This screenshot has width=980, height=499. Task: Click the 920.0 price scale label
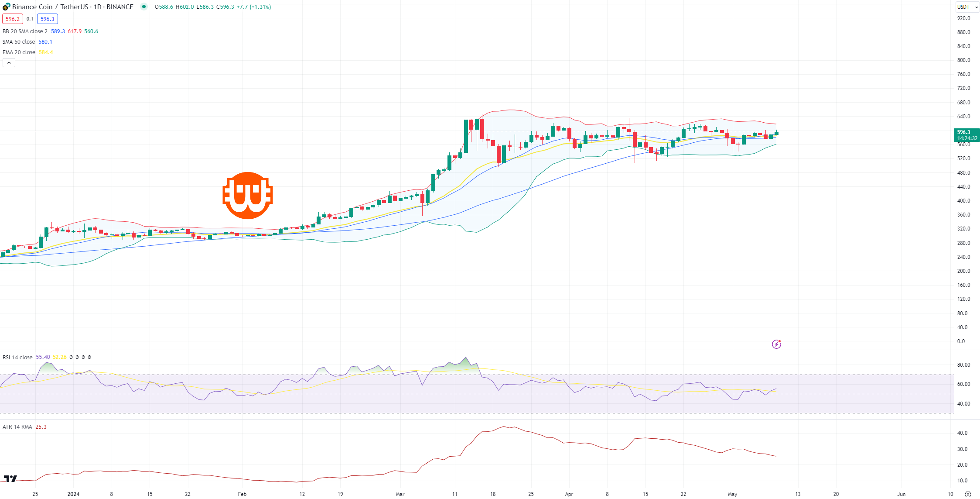[963, 18]
